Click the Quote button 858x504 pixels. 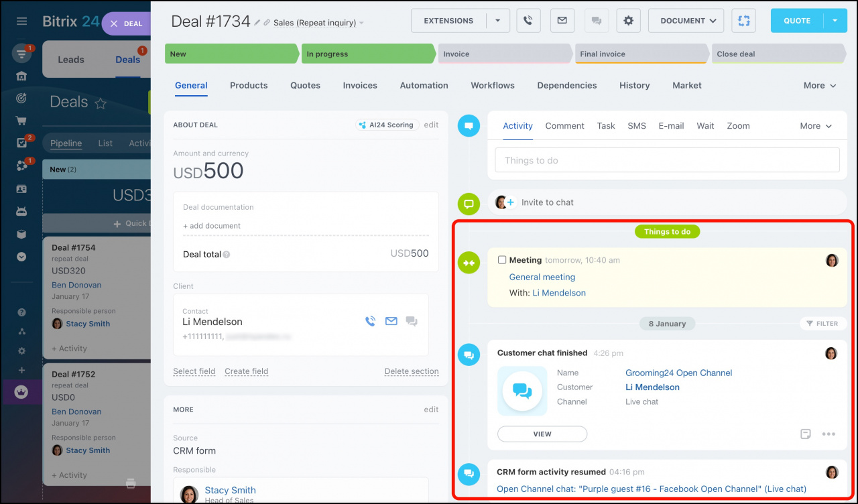coord(798,21)
